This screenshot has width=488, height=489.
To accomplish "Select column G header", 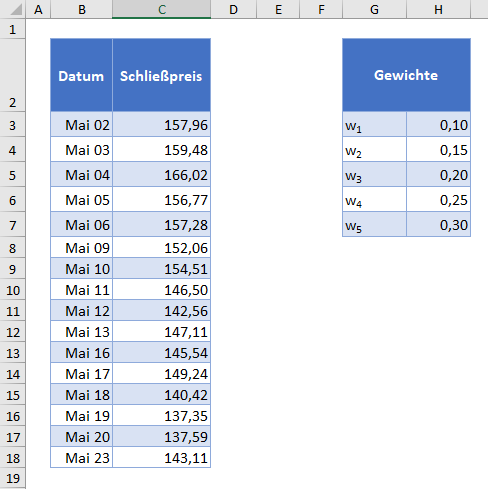I will (374, 9).
